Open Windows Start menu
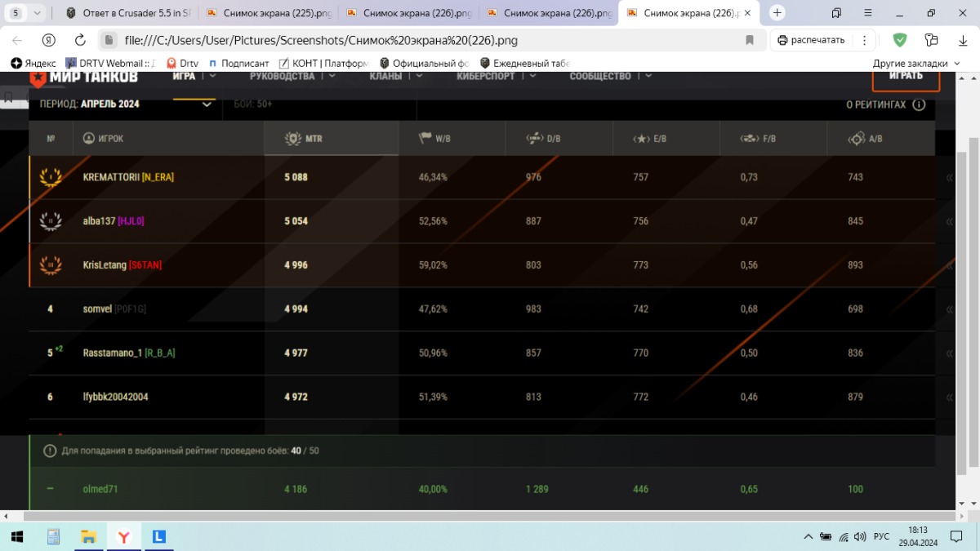The width and height of the screenshot is (980, 551). tap(16, 536)
